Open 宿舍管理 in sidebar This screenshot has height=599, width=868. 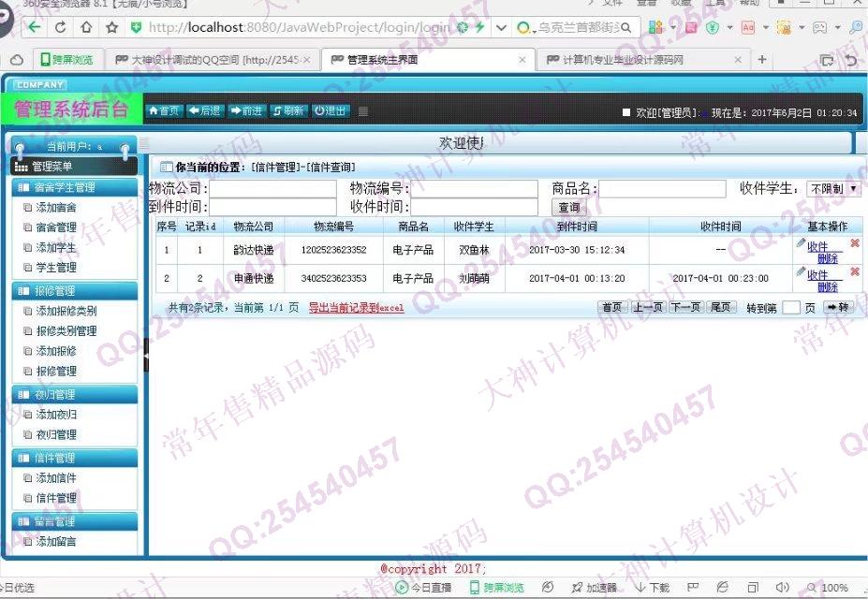coord(56,227)
